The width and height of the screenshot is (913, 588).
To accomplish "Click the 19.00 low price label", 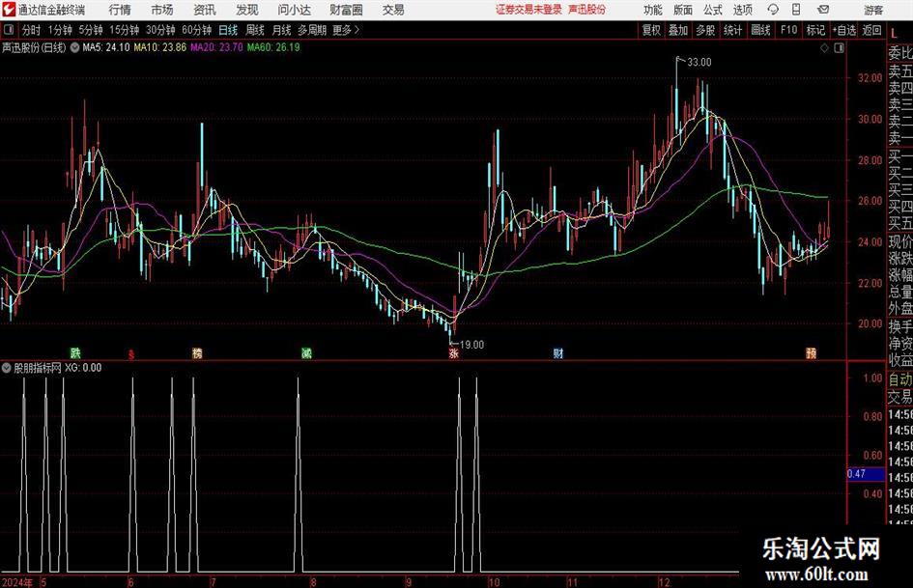I will click(471, 345).
